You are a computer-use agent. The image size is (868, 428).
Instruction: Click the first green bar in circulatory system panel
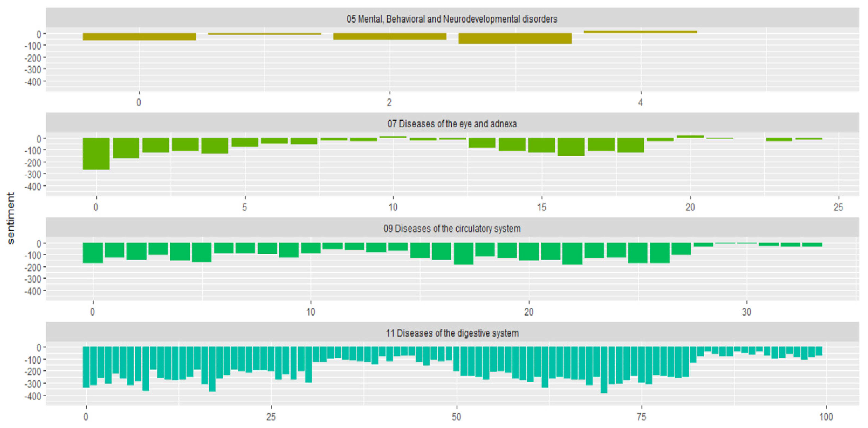tap(93, 252)
